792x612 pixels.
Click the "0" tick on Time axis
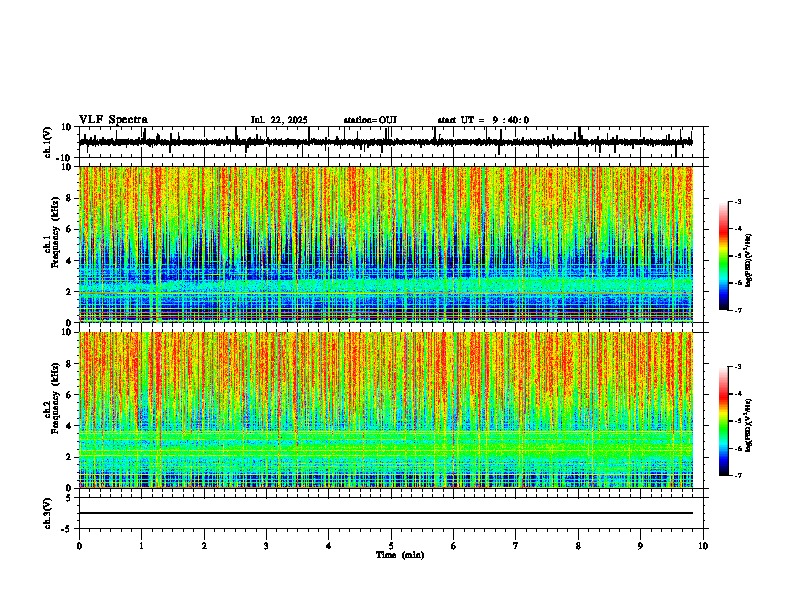(79, 546)
